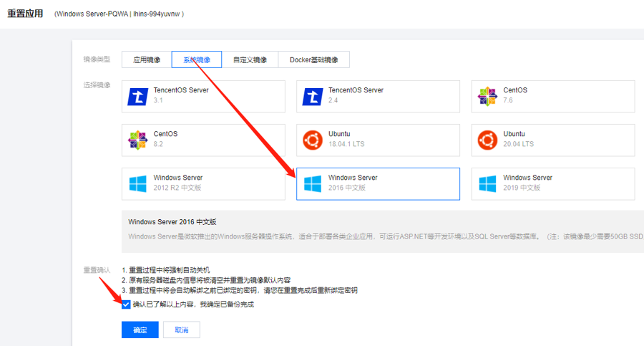Image resolution: width=644 pixels, height=346 pixels.
Task: Select the Ubuntu 20.04 LTS image card
Action: coord(552,140)
